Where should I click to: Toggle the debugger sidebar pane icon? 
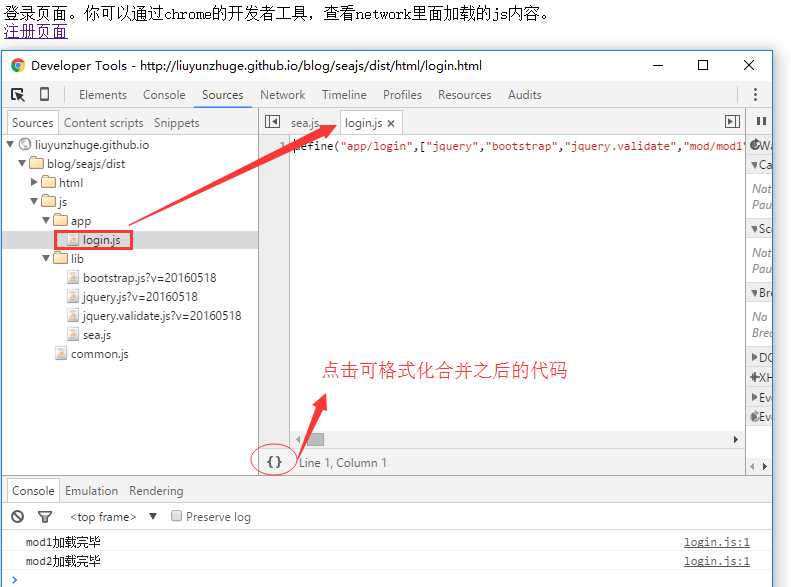click(x=732, y=122)
